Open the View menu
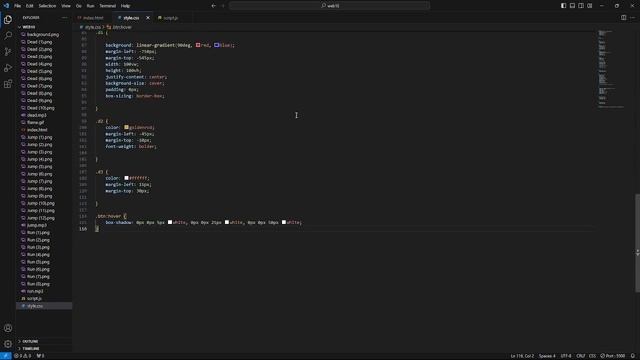Screen dimensions: 640x360 tap(66, 6)
